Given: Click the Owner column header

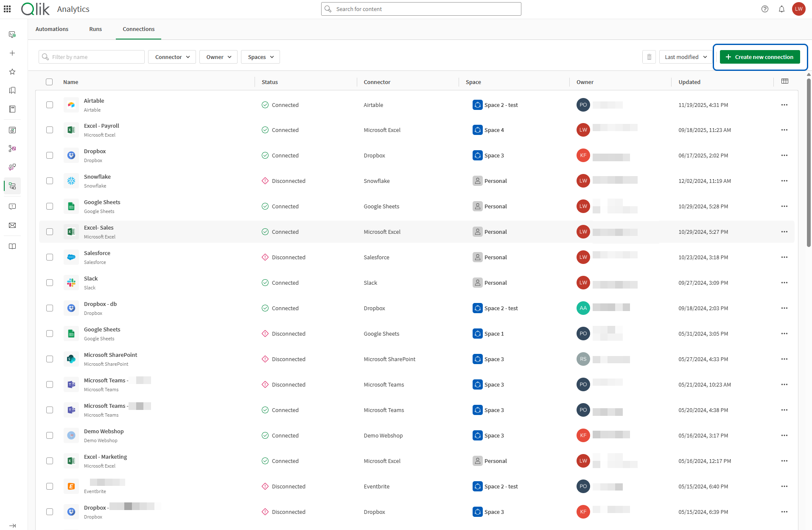Looking at the screenshot, I should pos(585,82).
